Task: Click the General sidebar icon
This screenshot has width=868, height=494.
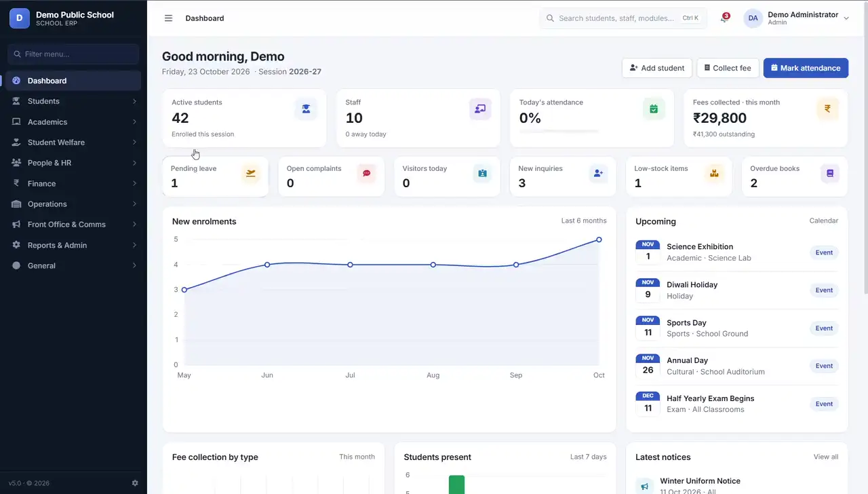Action: click(16, 266)
